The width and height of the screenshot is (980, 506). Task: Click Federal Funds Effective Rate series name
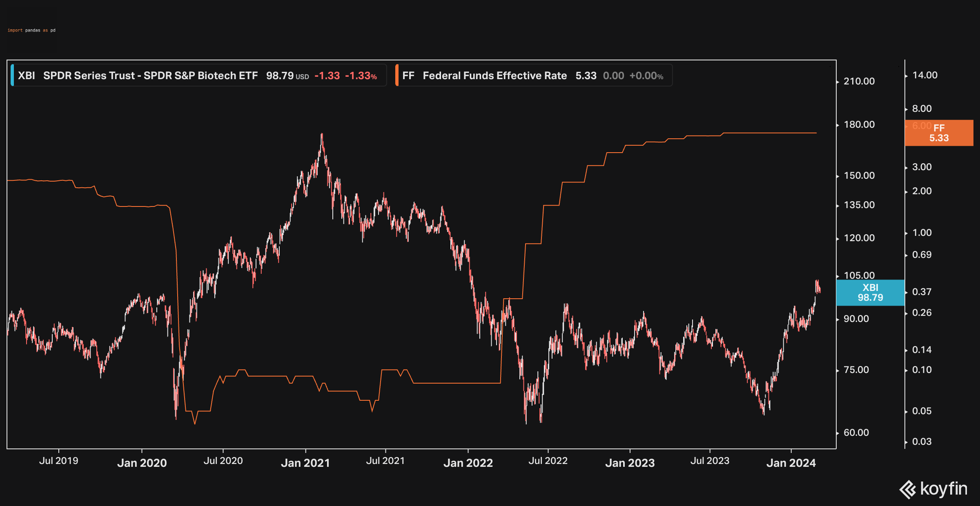[x=494, y=75]
